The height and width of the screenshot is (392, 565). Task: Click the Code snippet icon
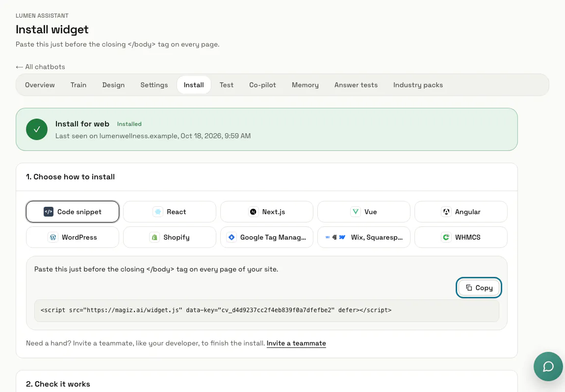48,212
